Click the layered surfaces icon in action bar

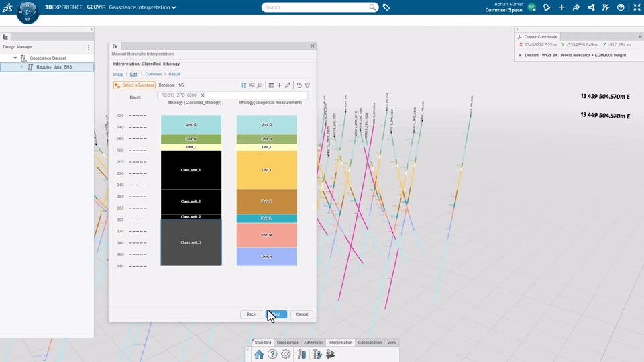coord(331,354)
